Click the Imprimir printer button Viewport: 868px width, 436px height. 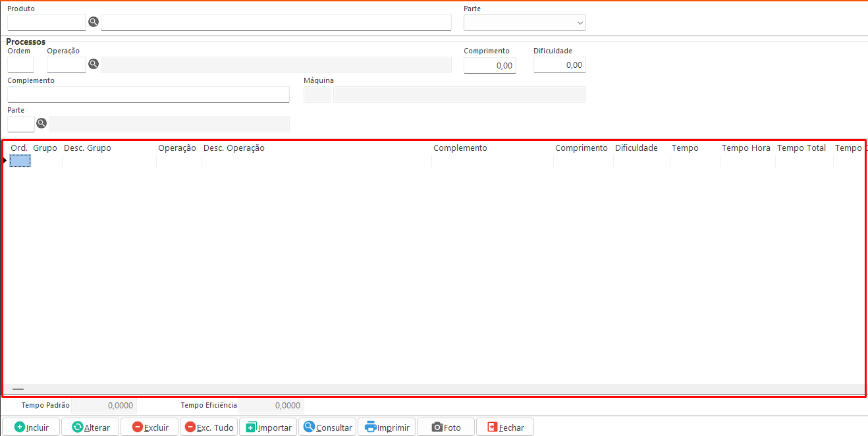pyautogui.click(x=387, y=427)
